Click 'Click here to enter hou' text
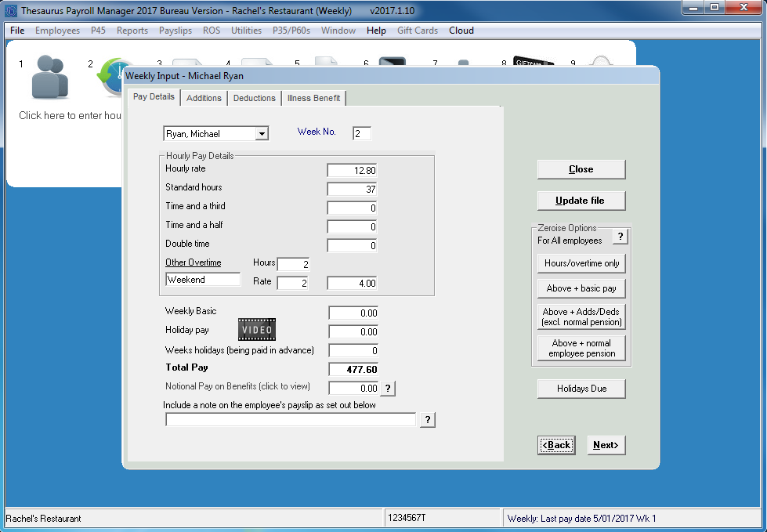 [70, 115]
